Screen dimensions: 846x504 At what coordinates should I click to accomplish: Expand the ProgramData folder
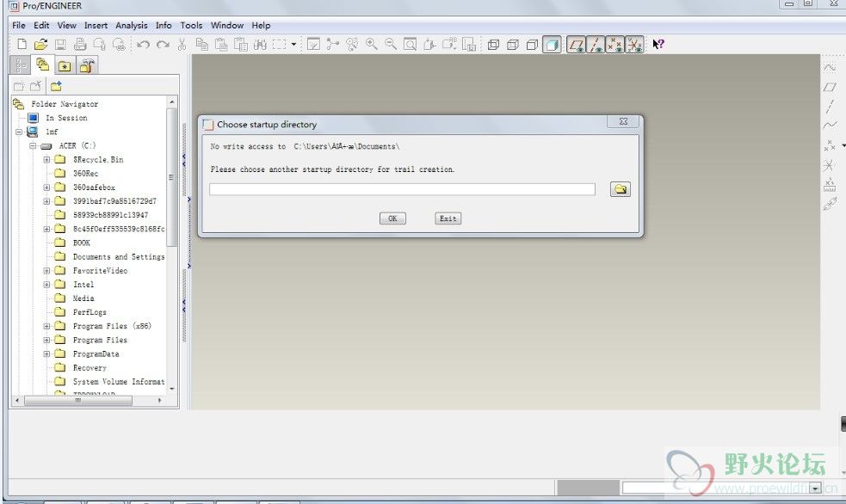tap(47, 354)
